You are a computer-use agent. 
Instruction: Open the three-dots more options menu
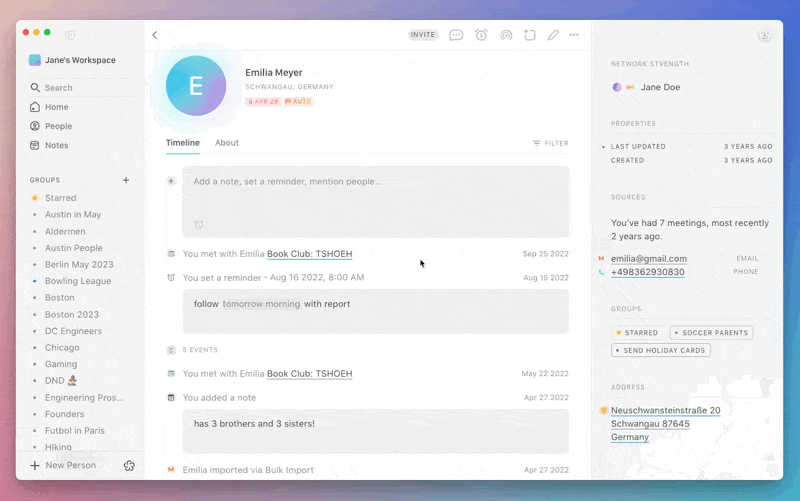pos(574,35)
